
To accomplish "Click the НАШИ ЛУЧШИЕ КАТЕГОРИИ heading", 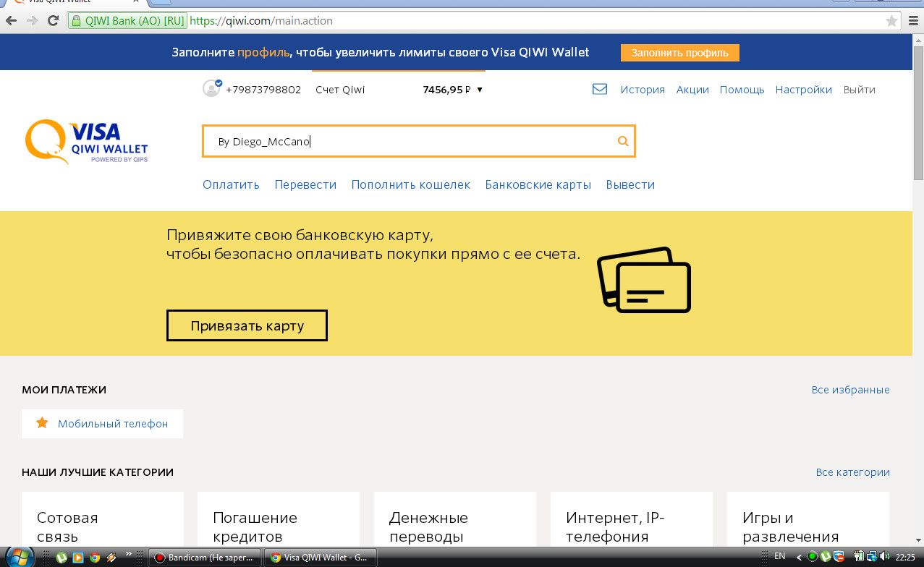I will [98, 472].
